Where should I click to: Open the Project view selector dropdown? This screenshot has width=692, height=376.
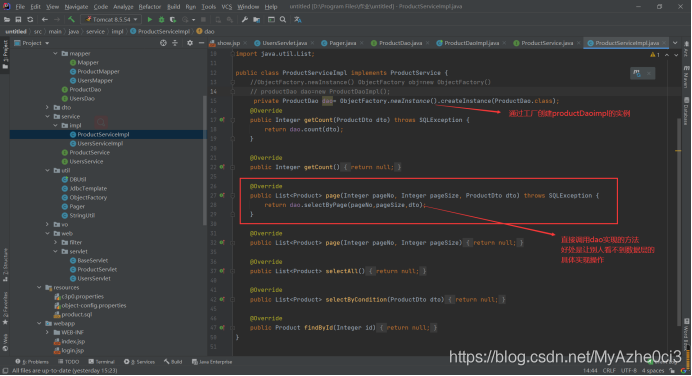pos(32,43)
